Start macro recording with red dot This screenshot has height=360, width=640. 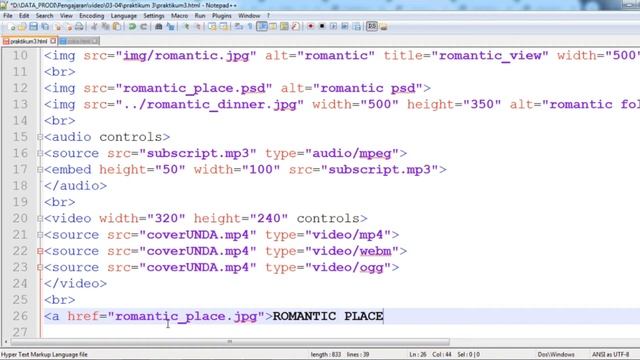click(x=311, y=27)
